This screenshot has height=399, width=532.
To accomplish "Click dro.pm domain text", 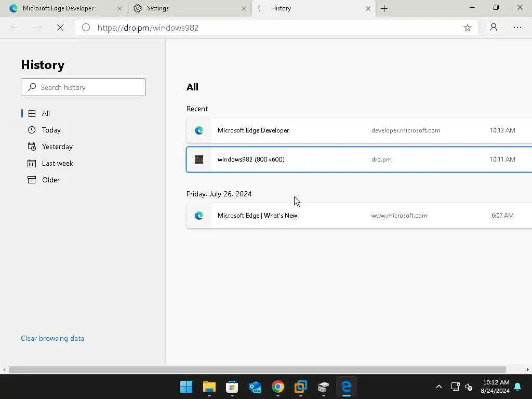I will [x=381, y=159].
